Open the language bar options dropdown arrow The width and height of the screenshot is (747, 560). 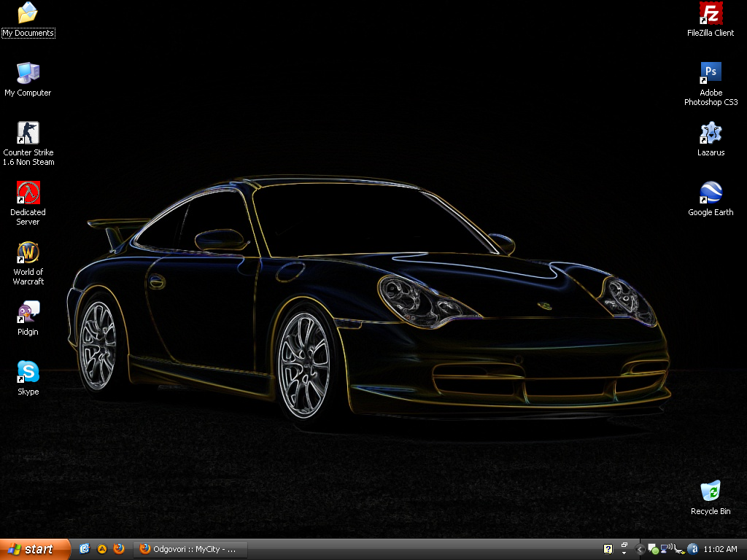[x=624, y=553]
